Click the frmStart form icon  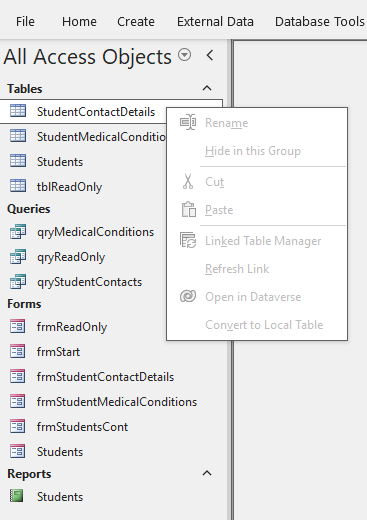click(18, 352)
